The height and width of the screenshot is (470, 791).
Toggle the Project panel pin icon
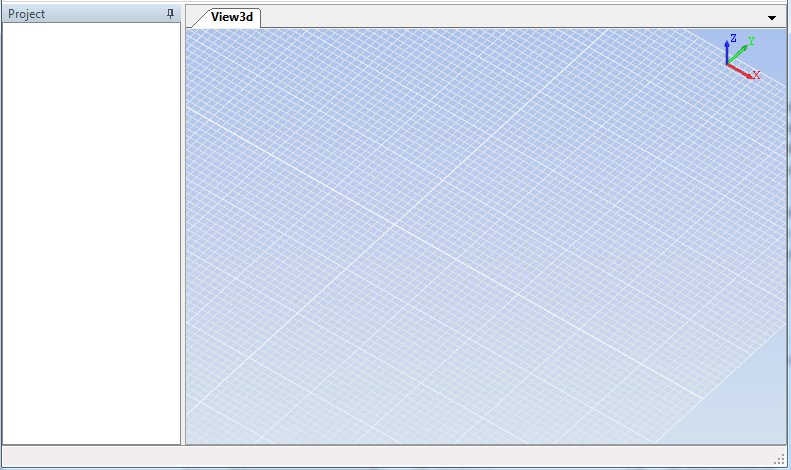[171, 14]
